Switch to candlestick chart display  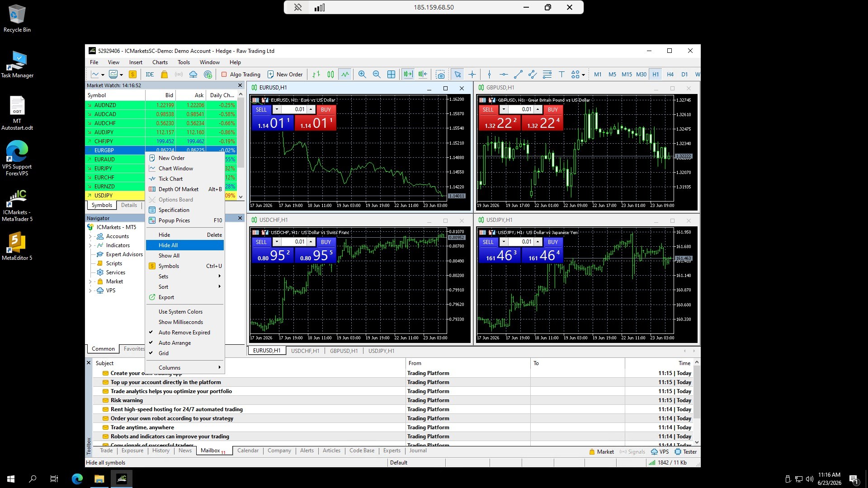[x=330, y=75]
